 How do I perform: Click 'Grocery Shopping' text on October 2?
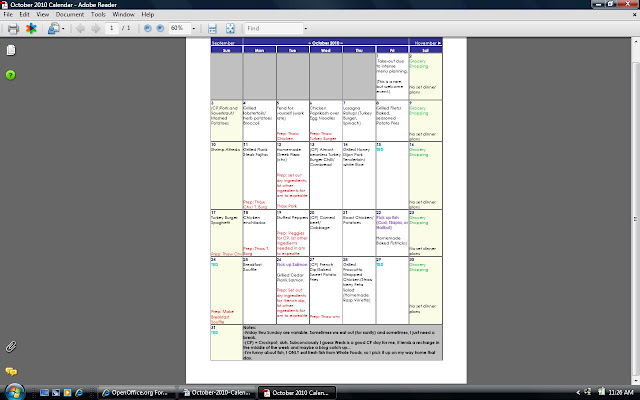pos(419,64)
